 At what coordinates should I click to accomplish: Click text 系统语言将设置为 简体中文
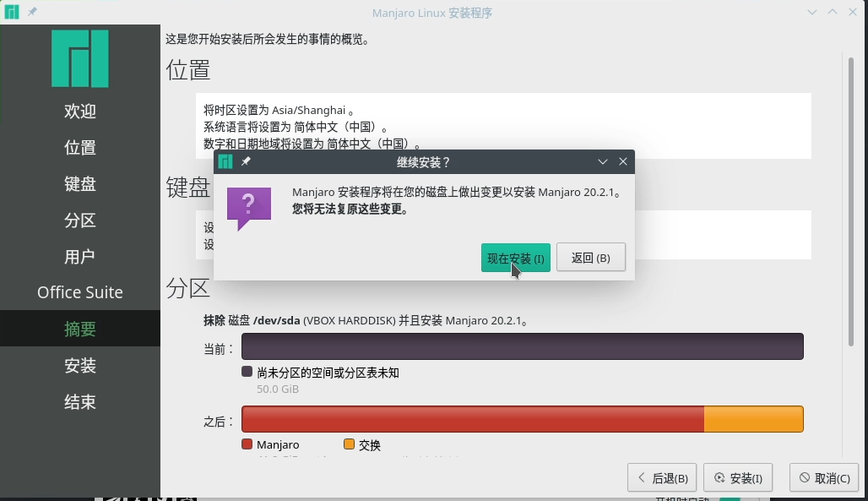point(296,127)
